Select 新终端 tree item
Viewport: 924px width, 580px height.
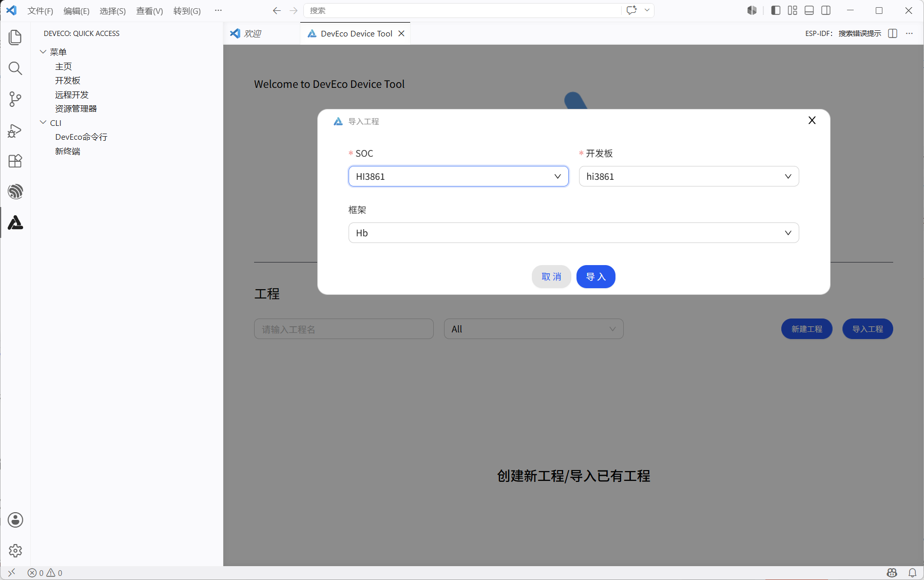coord(68,151)
